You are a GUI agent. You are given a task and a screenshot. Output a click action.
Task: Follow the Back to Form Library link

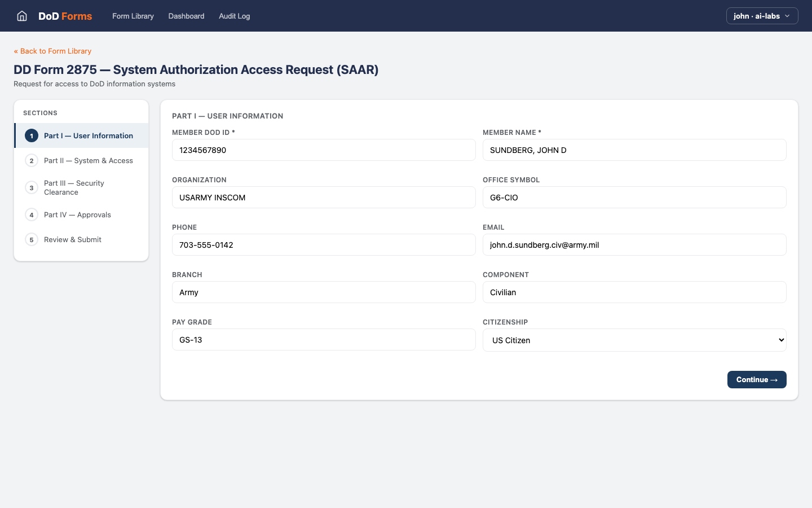point(52,51)
